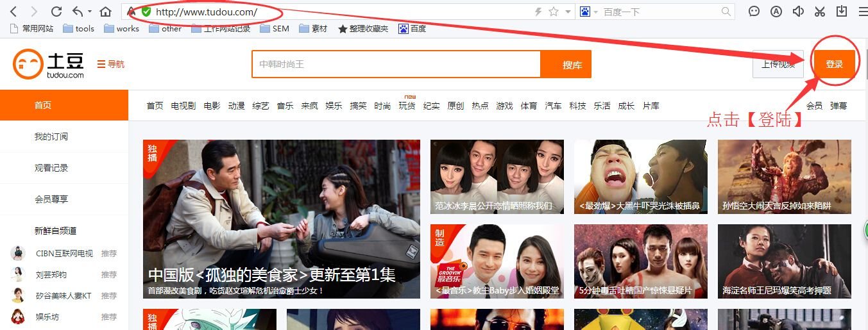Open the works bookmark folder
The height and width of the screenshot is (330, 868).
pos(121,28)
